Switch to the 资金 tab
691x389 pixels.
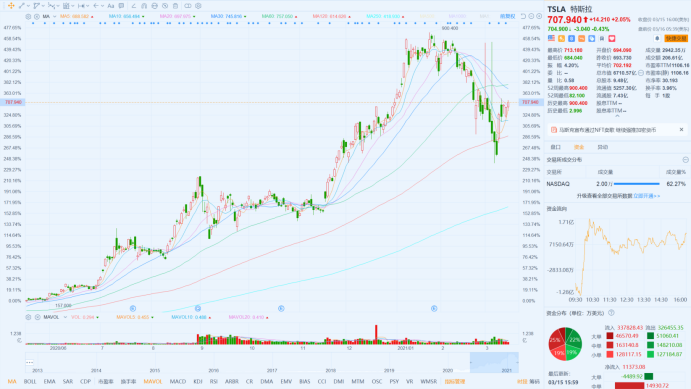[x=579, y=147]
